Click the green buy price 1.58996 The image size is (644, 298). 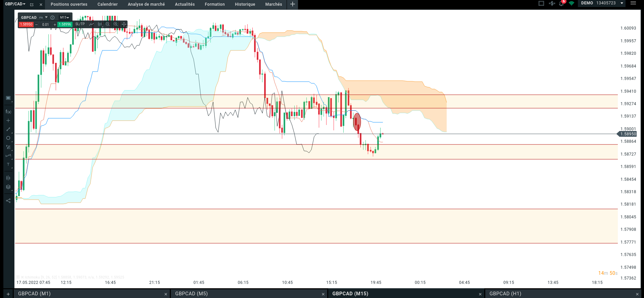coord(65,25)
